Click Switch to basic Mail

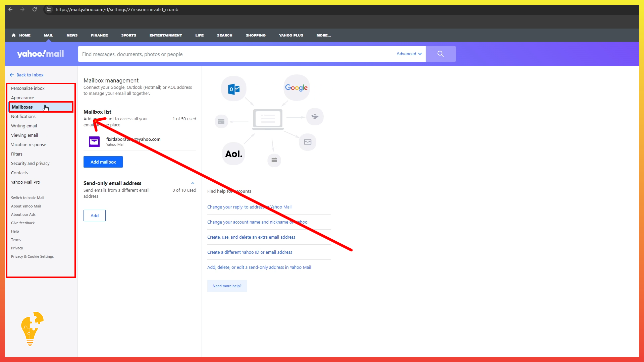28,198
